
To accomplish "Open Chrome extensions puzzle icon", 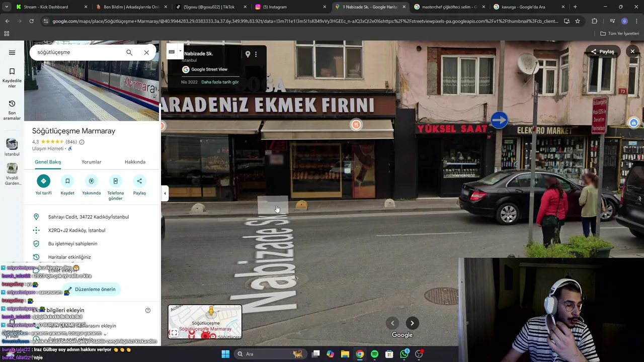I will [595, 21].
